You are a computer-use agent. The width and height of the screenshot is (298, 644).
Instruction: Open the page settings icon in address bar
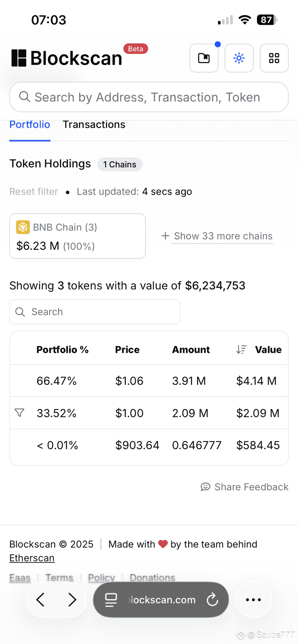tap(111, 600)
